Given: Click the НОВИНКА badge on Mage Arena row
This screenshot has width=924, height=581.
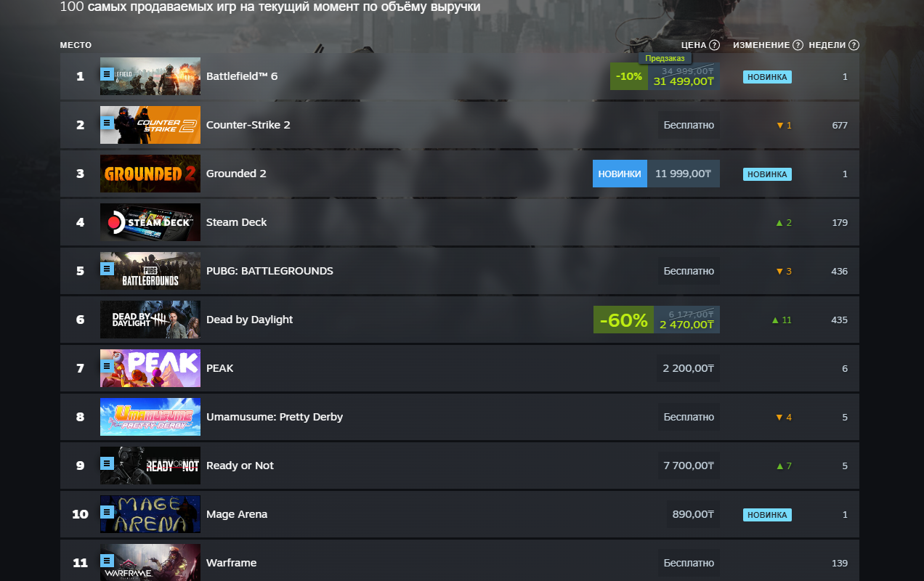Looking at the screenshot, I should click(x=767, y=515).
